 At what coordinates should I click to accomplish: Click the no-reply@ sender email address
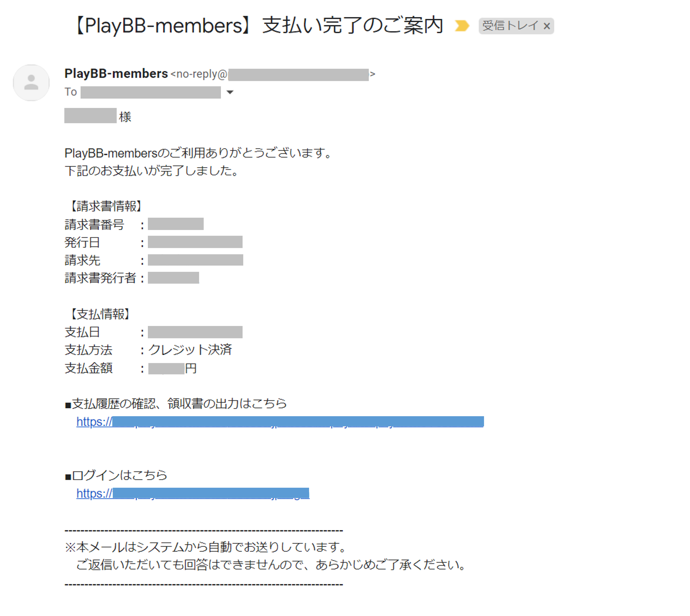coord(273,74)
